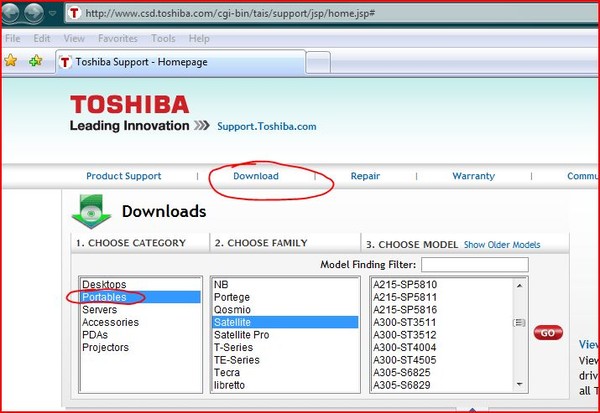The image size is (600, 413).
Task: Click the model list scroll down arrow
Action: [520, 384]
